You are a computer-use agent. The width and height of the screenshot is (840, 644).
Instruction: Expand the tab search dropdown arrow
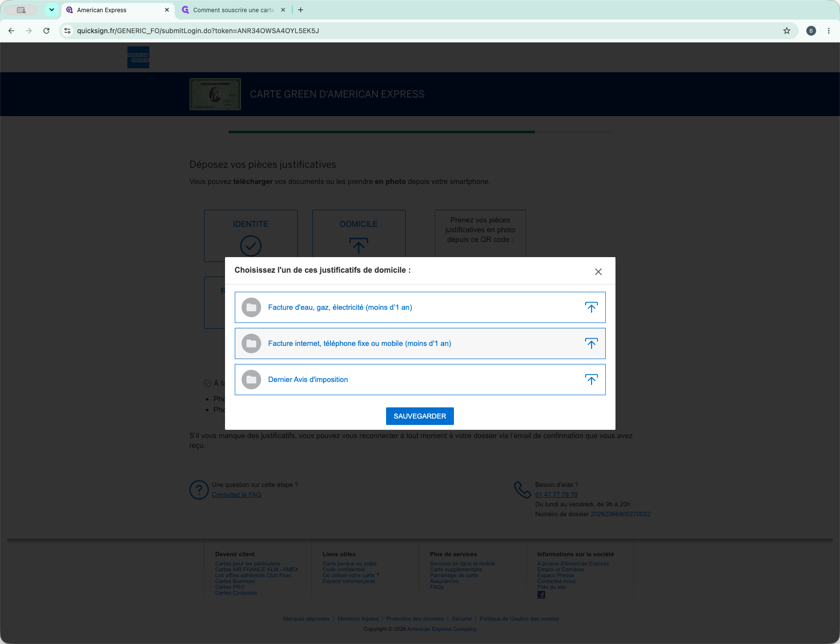[x=52, y=10]
